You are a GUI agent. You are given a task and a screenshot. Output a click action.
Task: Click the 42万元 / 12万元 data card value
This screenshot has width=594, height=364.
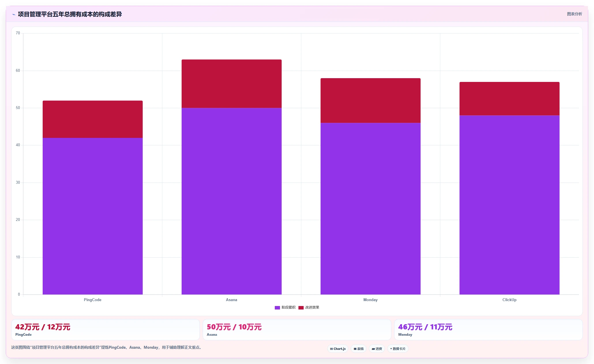(x=43, y=327)
